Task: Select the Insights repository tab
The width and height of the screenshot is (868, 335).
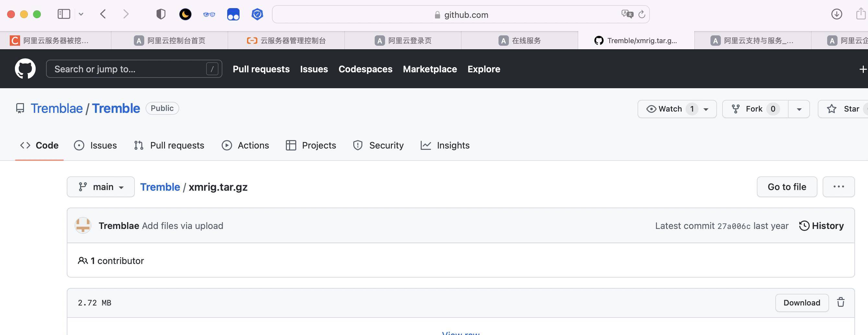Action: (x=445, y=145)
